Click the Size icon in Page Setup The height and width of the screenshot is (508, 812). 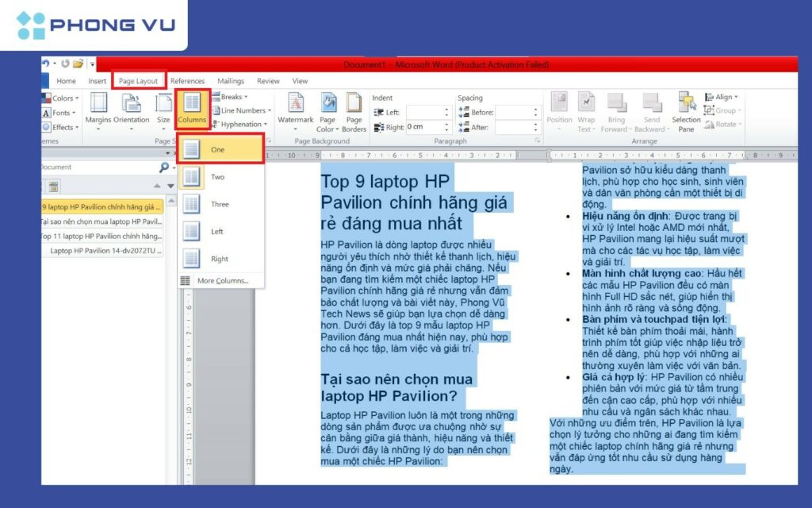163,109
